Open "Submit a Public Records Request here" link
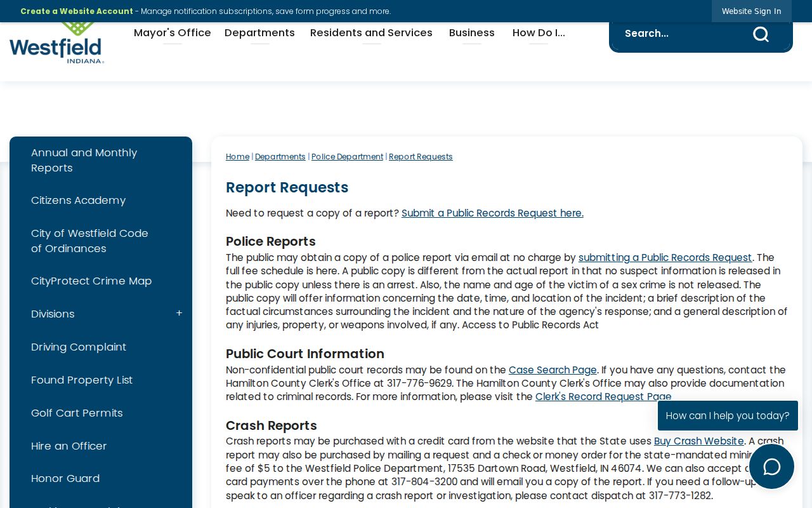 pos(492,213)
